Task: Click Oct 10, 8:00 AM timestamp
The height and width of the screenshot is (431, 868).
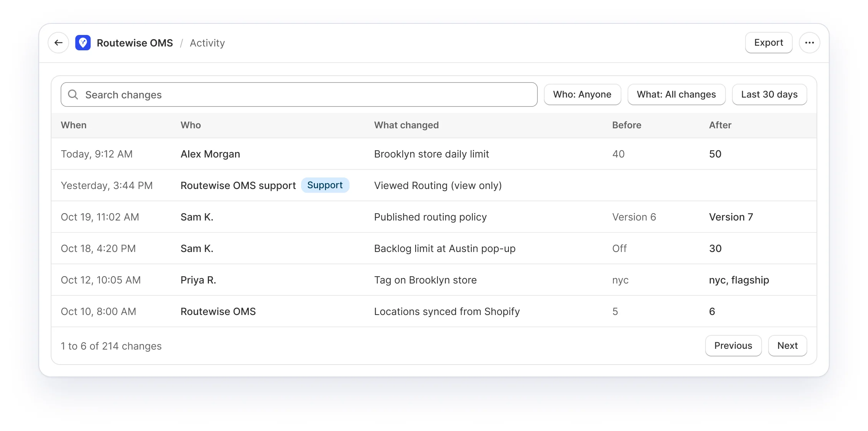Action: point(98,312)
